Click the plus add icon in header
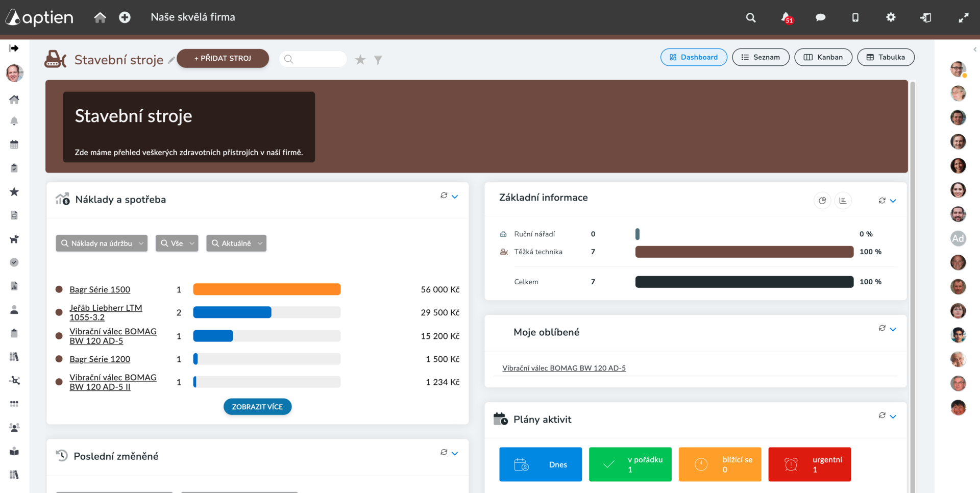The height and width of the screenshot is (493, 980). point(125,17)
